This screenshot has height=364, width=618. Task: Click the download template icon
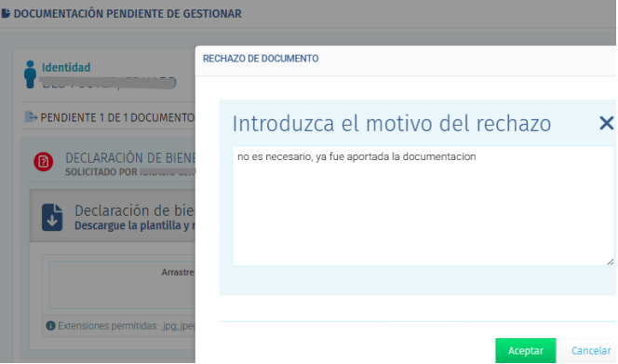click(x=52, y=217)
